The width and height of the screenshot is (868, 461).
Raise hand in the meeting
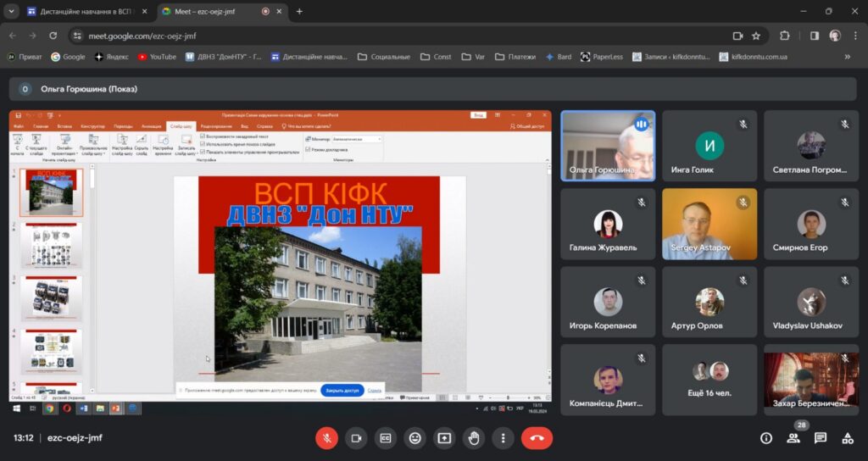pyautogui.click(x=473, y=438)
